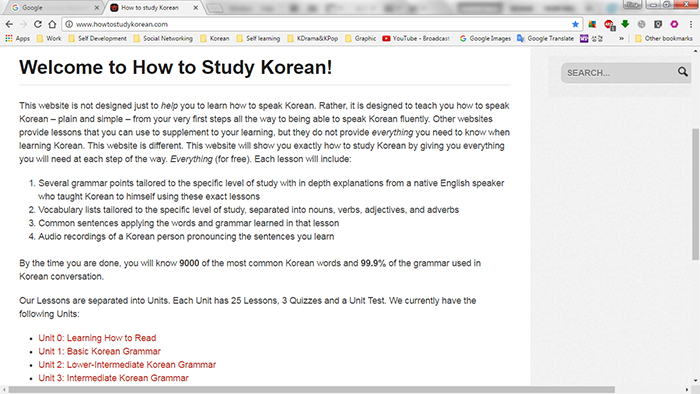The height and width of the screenshot is (394, 700).
Task: Expand the Social Networking bookmarks folder
Action: pos(163,38)
